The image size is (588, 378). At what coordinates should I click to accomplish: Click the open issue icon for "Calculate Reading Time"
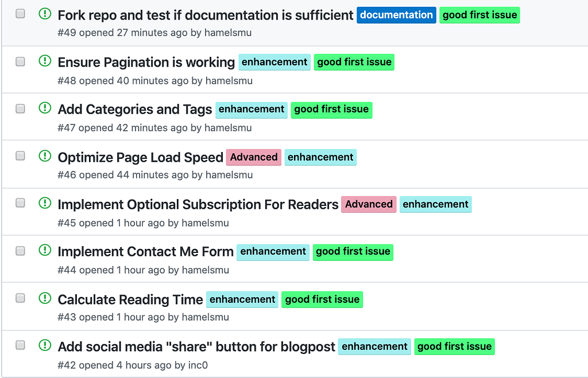(45, 298)
